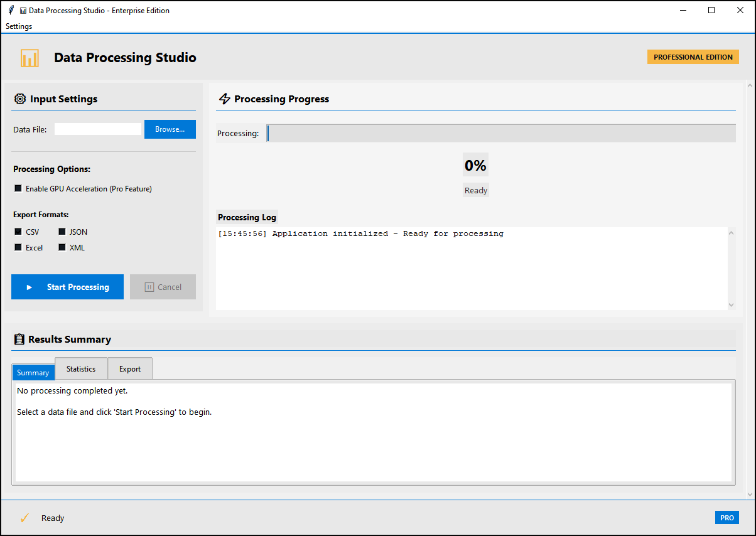Viewport: 756px width, 536px height.
Task: Switch to the Statistics tab
Action: (80, 368)
